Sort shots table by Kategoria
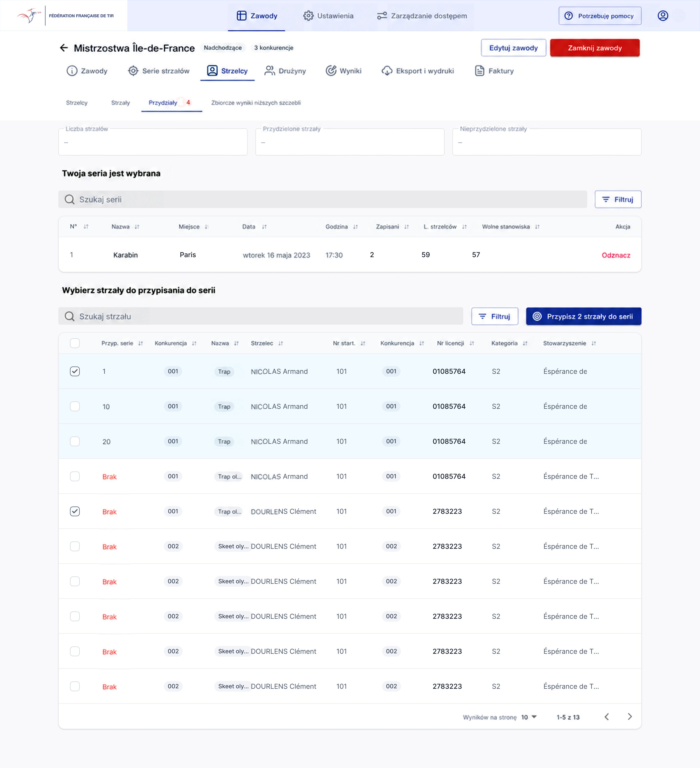700x768 pixels. [x=525, y=343]
